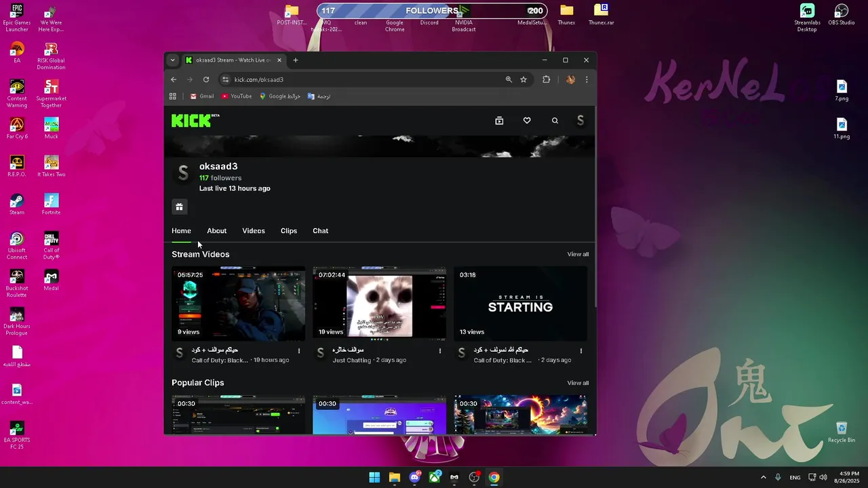Open File Explorer from the taskbar
Viewport: 868px width, 488px height.
(x=395, y=477)
